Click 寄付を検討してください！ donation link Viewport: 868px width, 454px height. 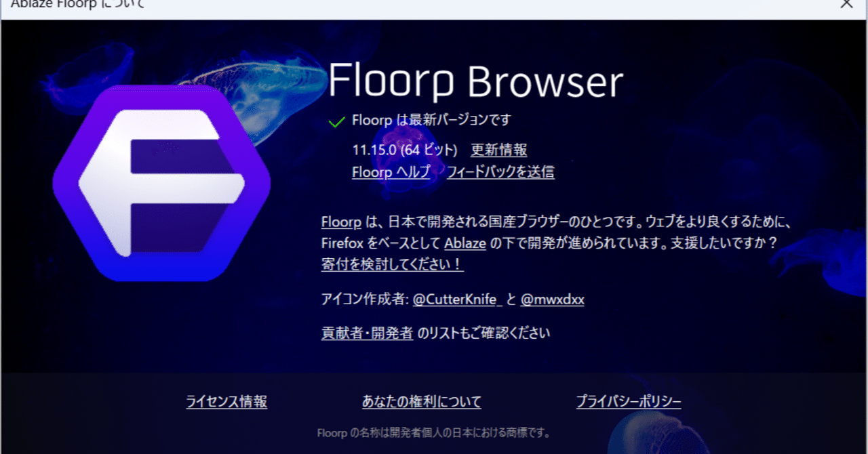[x=393, y=264]
